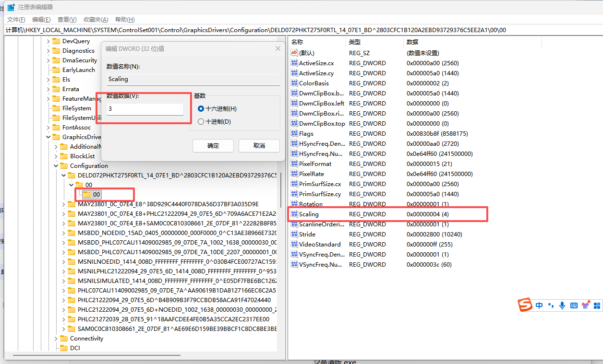Expand the DmaSecurity tree node

(x=48, y=60)
